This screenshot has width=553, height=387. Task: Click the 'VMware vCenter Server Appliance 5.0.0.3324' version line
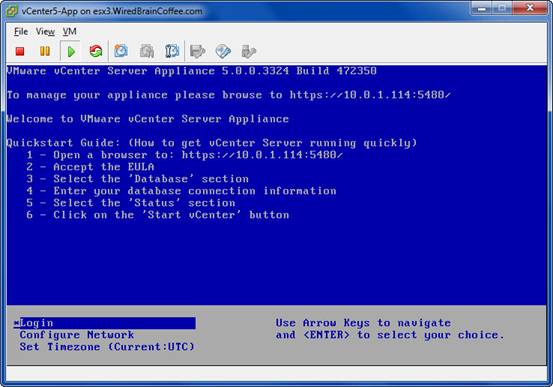pos(192,71)
